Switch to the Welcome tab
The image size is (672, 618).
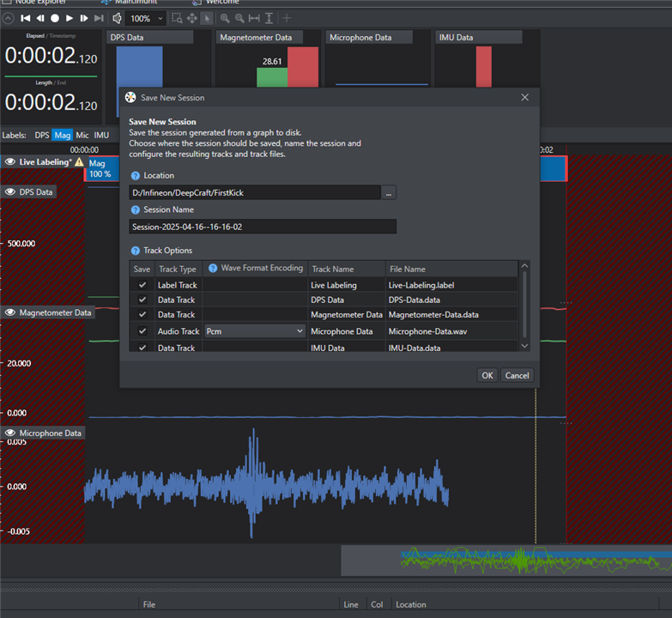coord(216,2)
